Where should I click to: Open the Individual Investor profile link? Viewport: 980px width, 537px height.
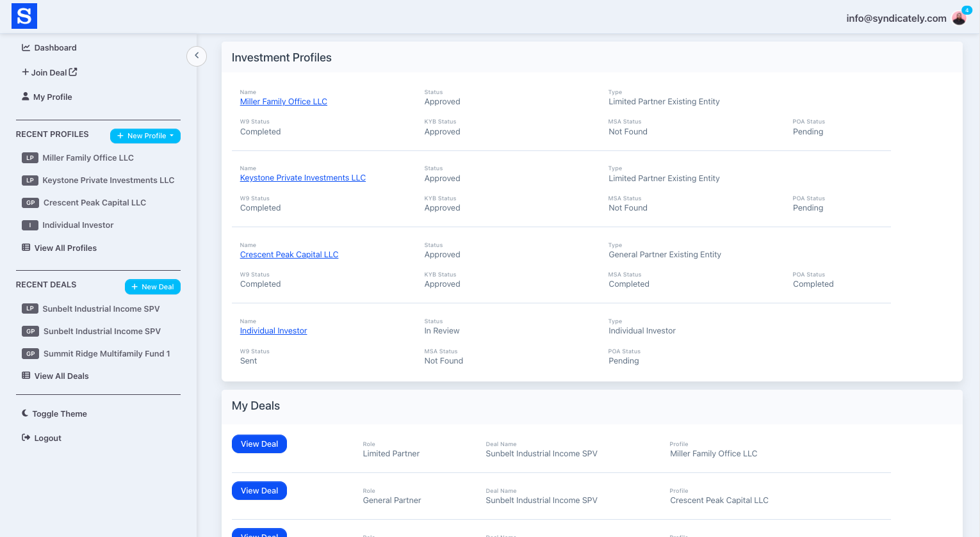pyautogui.click(x=274, y=331)
